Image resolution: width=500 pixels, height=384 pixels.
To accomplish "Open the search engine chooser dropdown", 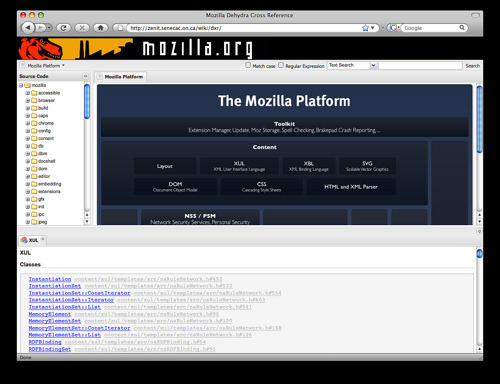I will coord(394,28).
